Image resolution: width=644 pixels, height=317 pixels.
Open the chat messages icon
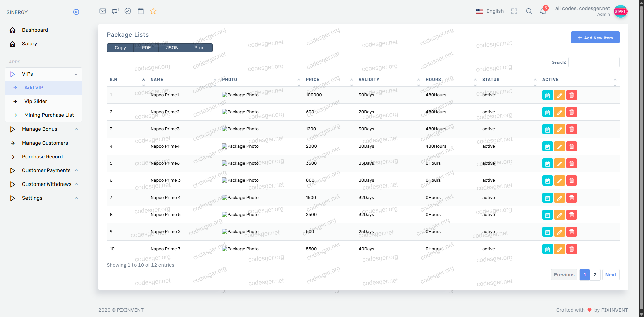[x=115, y=11]
